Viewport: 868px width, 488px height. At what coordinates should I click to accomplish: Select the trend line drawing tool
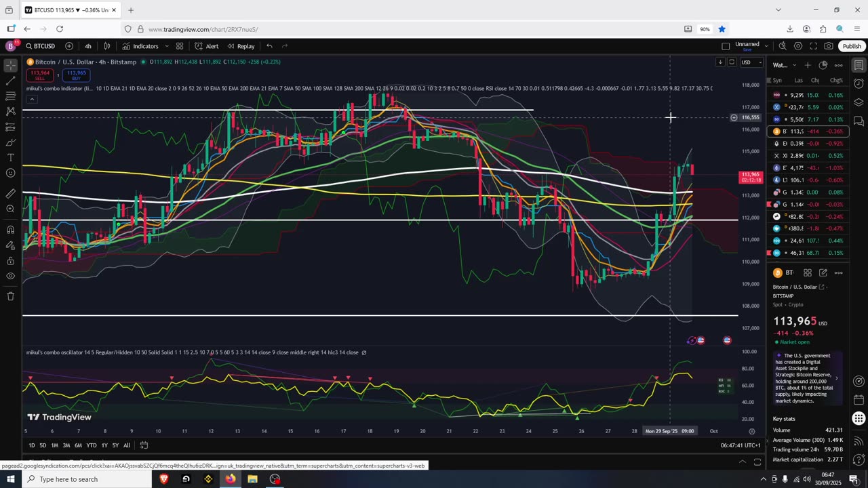(11, 81)
